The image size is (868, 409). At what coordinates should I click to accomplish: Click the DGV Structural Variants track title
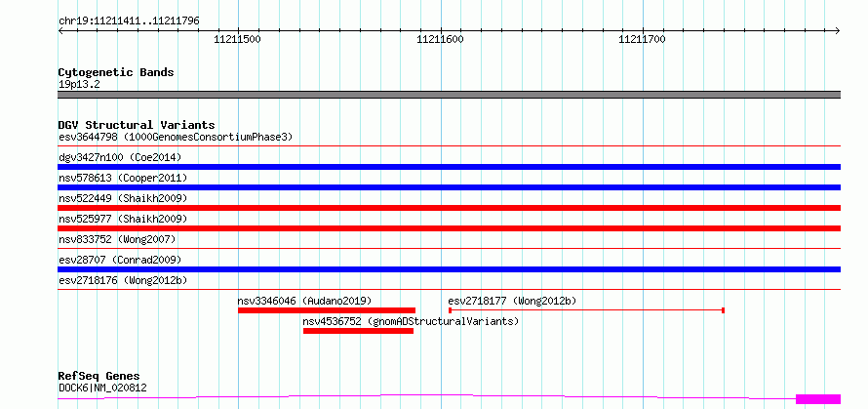tap(137, 125)
